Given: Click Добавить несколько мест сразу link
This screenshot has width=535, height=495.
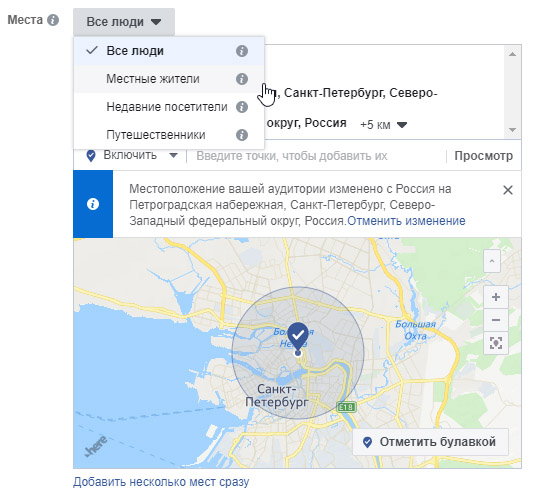Looking at the screenshot, I should tap(161, 482).
